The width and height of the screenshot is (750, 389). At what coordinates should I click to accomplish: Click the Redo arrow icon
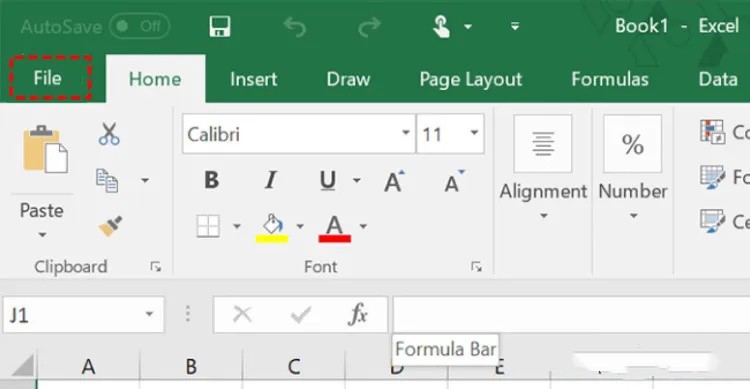tap(369, 27)
